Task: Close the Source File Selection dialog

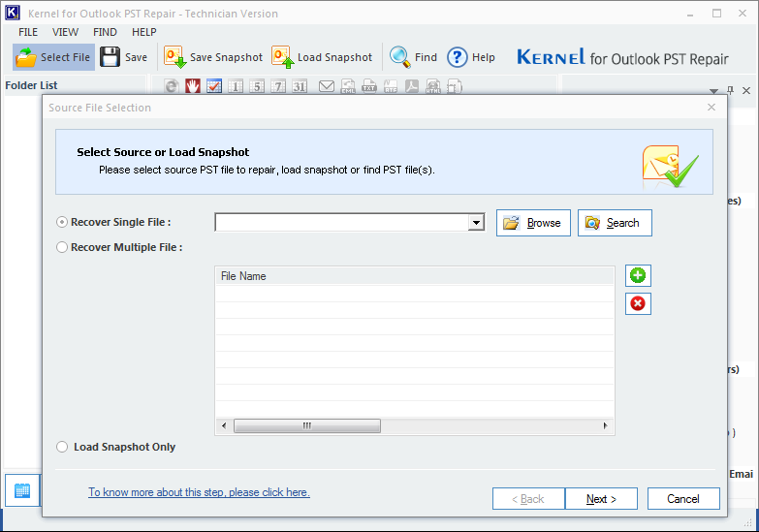Action: (712, 107)
